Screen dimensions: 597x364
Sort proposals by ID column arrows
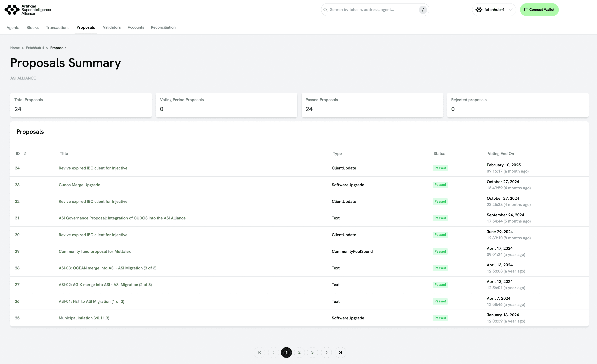click(25, 154)
